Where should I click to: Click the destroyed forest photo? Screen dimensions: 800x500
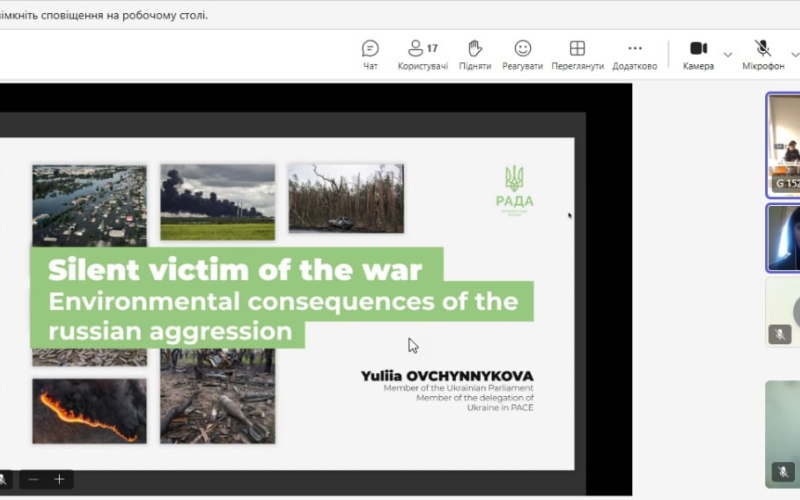(x=346, y=198)
